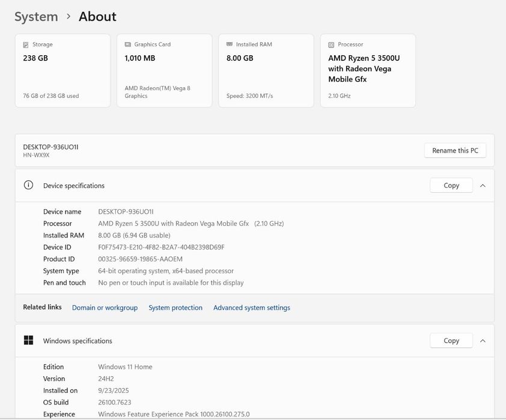Open System protection link
The image size is (506, 420).
point(175,308)
